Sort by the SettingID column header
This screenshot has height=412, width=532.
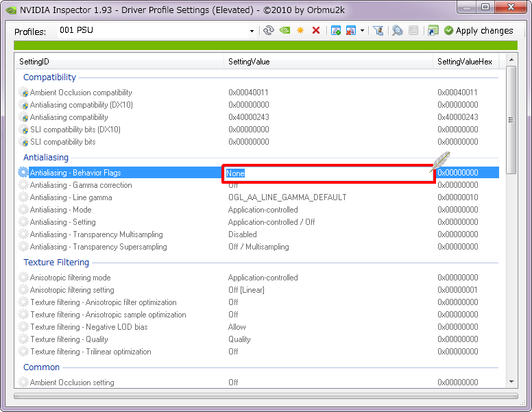pos(119,62)
